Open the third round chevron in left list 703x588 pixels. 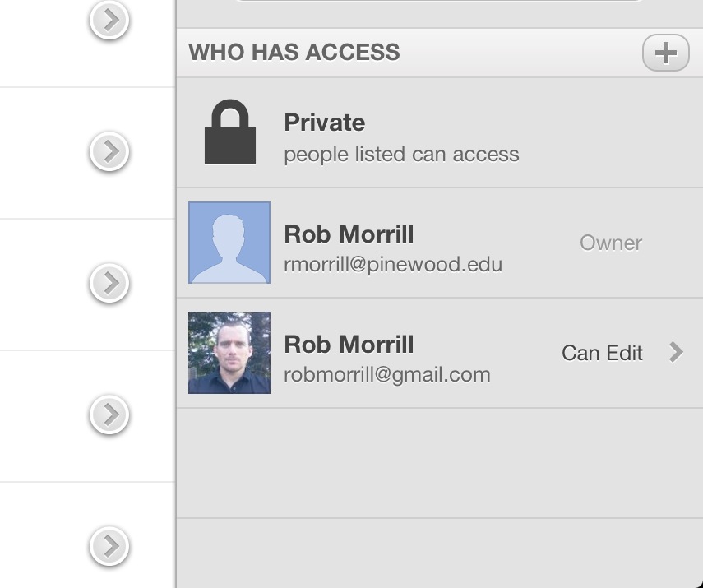[109, 283]
